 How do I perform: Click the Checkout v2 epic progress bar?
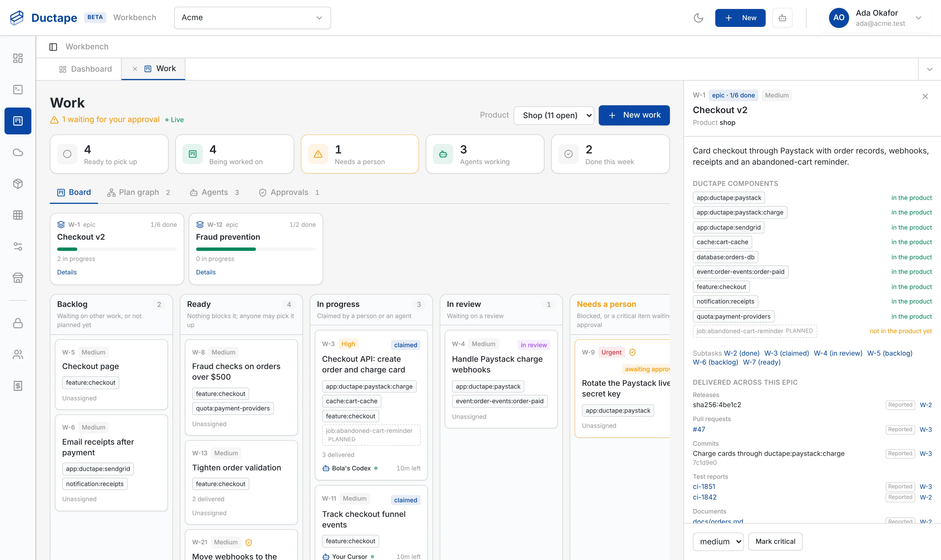tap(117, 249)
